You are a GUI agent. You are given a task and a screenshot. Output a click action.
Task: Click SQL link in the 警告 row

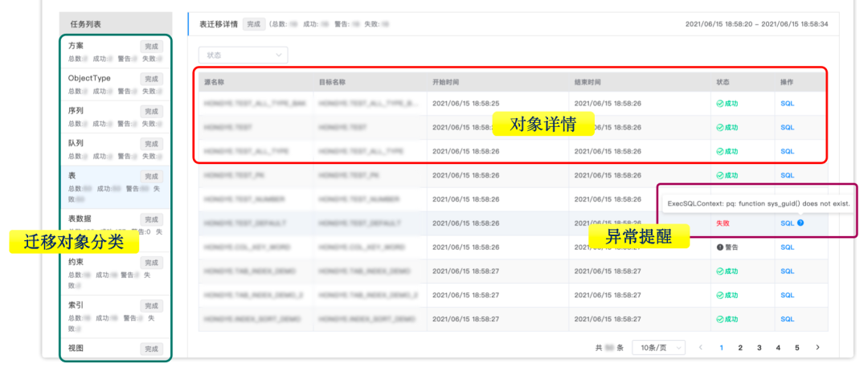coord(787,247)
